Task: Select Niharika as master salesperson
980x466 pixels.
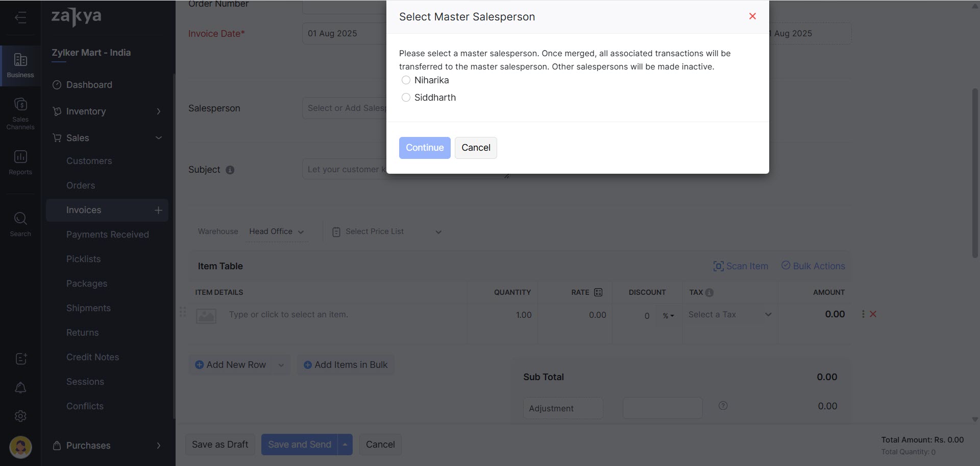Action: click(406, 80)
